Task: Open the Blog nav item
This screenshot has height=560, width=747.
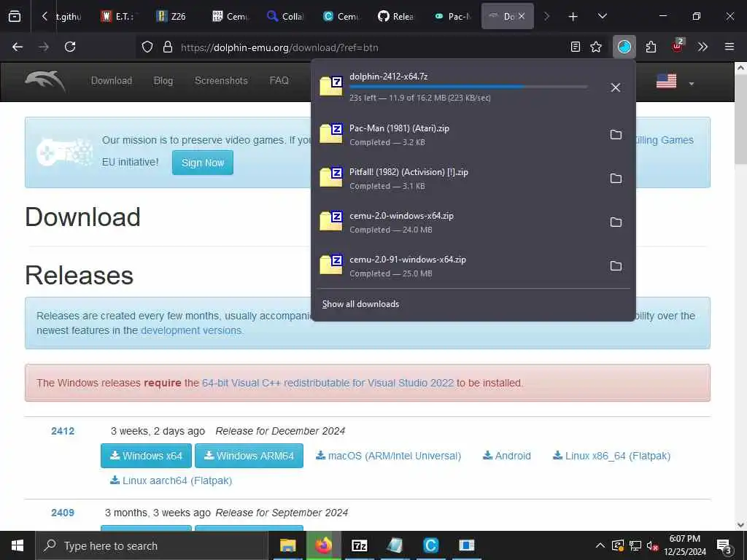Action: coord(163,80)
